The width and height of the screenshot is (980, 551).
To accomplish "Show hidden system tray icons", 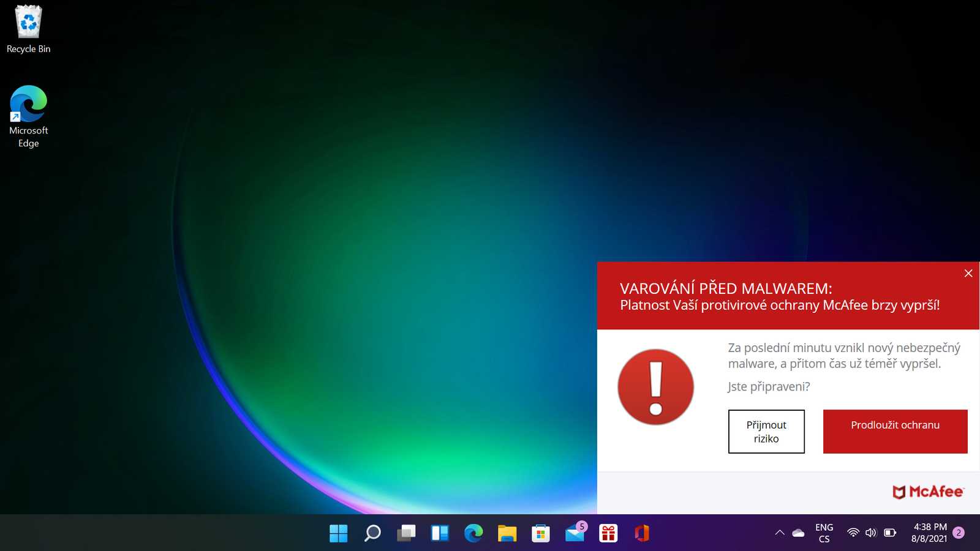I will pyautogui.click(x=780, y=533).
